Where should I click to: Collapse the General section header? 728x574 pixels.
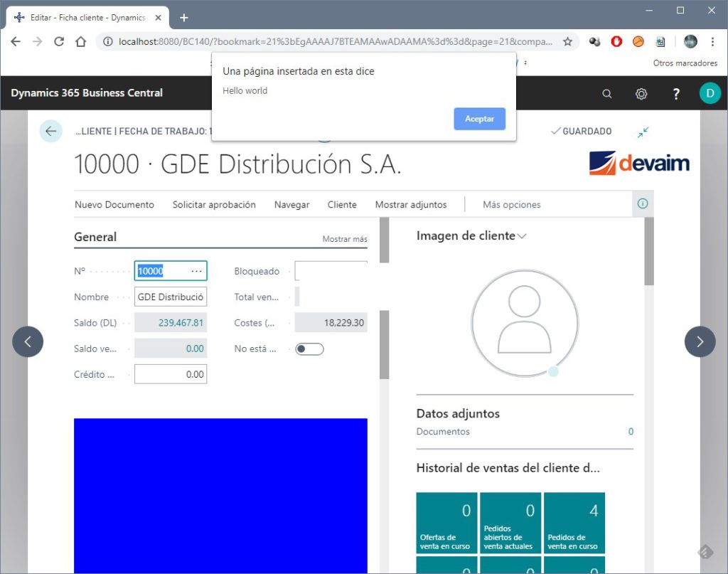coord(95,237)
